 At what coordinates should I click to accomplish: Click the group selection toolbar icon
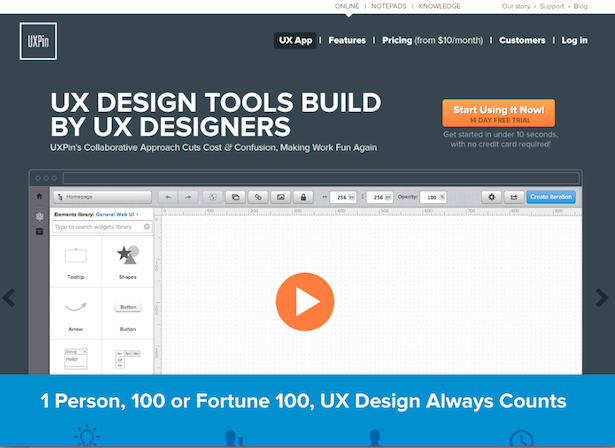213,197
